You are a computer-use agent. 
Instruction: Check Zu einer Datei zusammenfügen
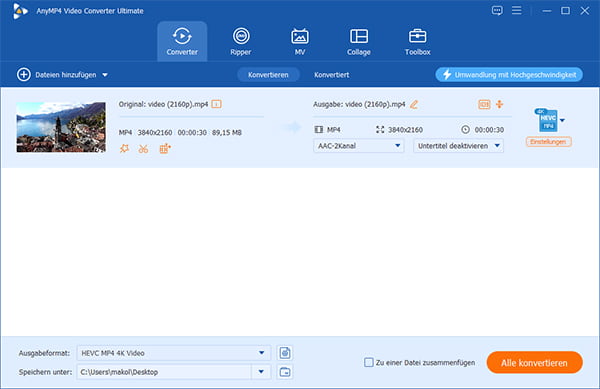click(368, 362)
